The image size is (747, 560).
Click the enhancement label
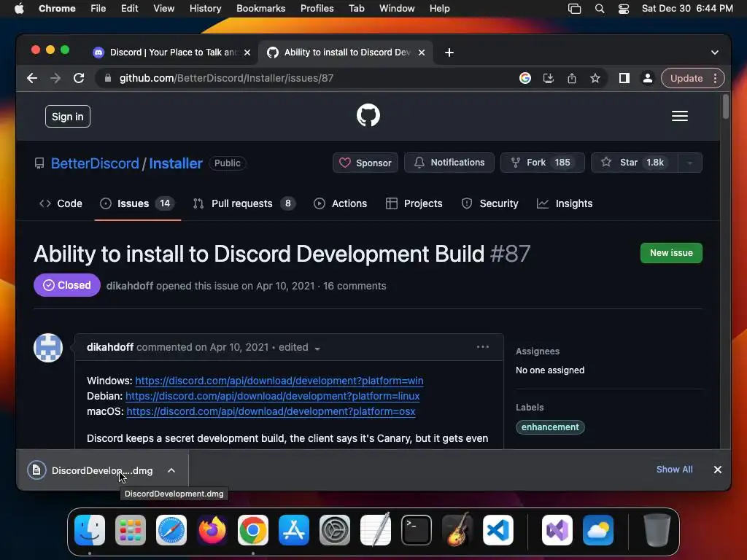[550, 427]
